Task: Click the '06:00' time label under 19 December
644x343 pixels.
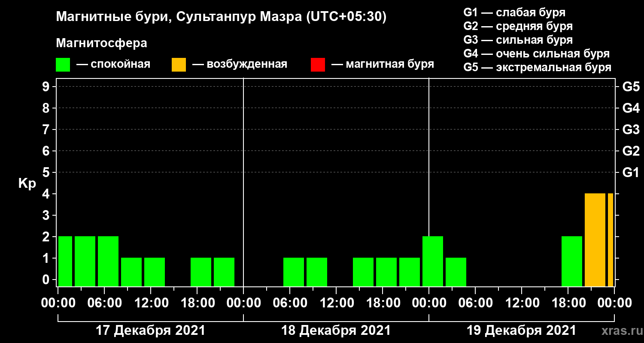Action: tap(475, 303)
